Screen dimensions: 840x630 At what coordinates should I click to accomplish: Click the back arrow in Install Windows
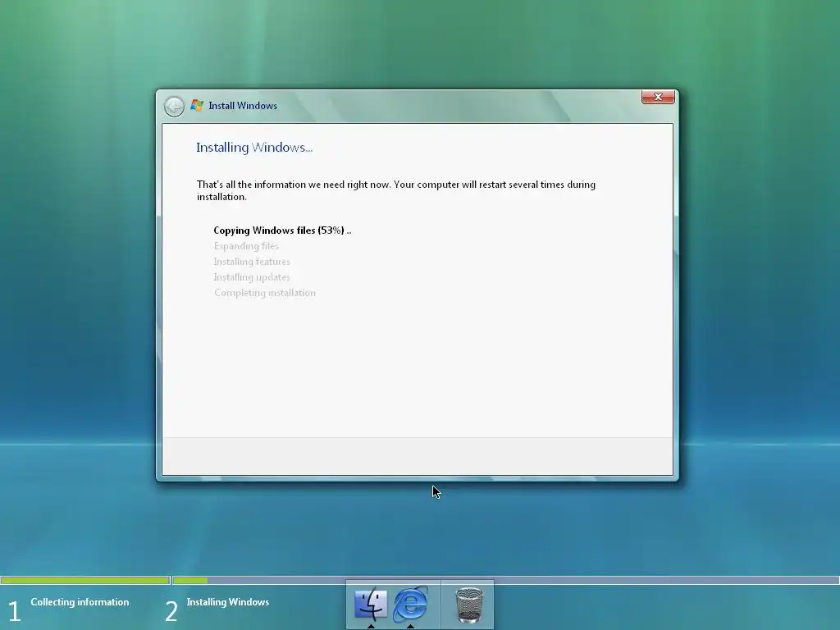[174, 106]
